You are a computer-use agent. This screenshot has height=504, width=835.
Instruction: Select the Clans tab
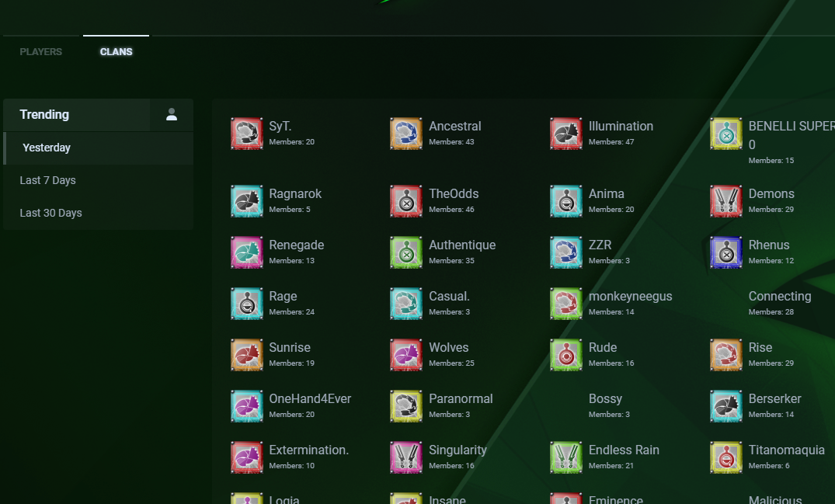(x=117, y=52)
